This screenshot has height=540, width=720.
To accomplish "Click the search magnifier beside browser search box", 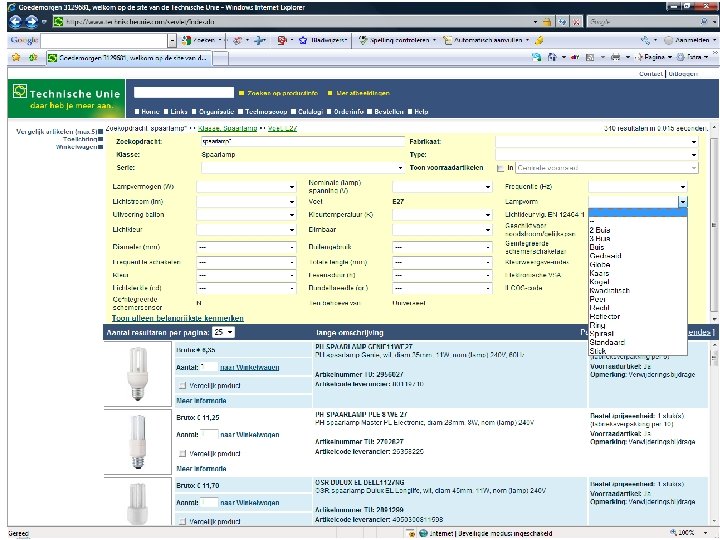I will click(x=704, y=21).
